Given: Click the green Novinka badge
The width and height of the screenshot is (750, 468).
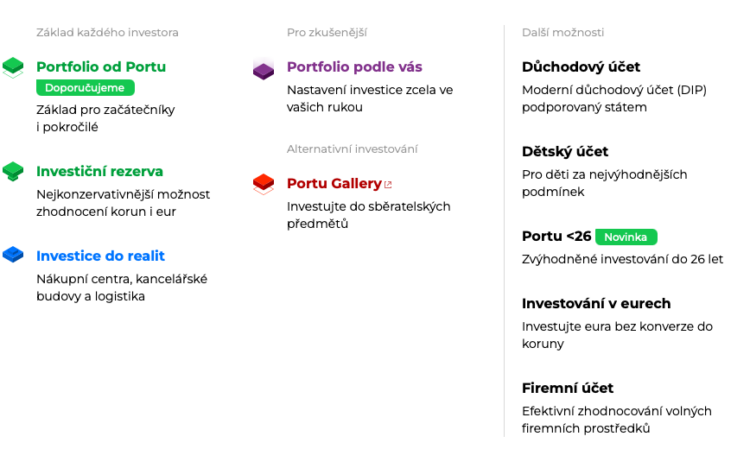Looking at the screenshot, I should pos(626,237).
